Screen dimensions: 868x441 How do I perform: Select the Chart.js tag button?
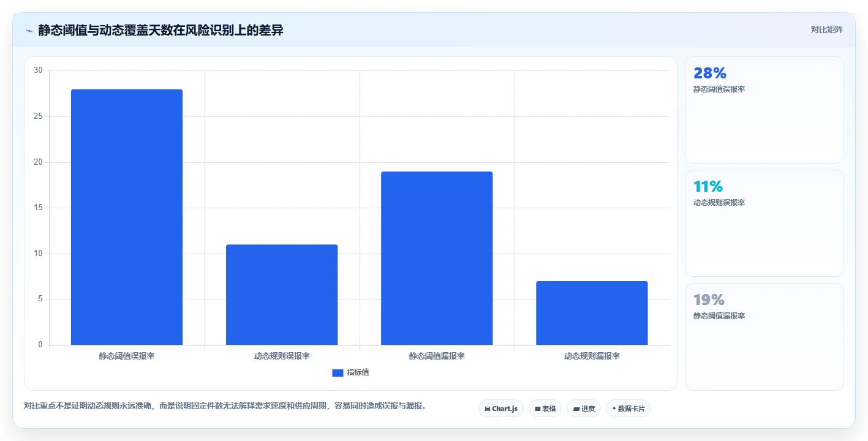(x=501, y=409)
